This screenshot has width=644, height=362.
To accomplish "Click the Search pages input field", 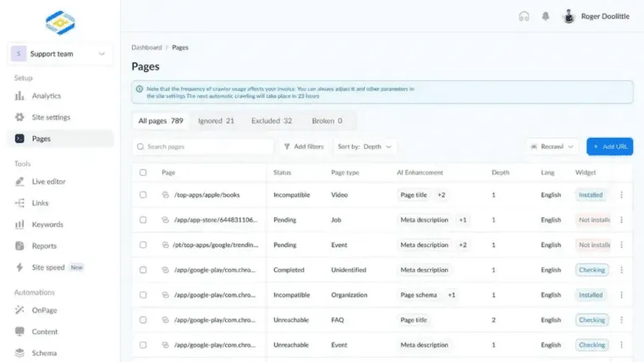I will click(203, 146).
